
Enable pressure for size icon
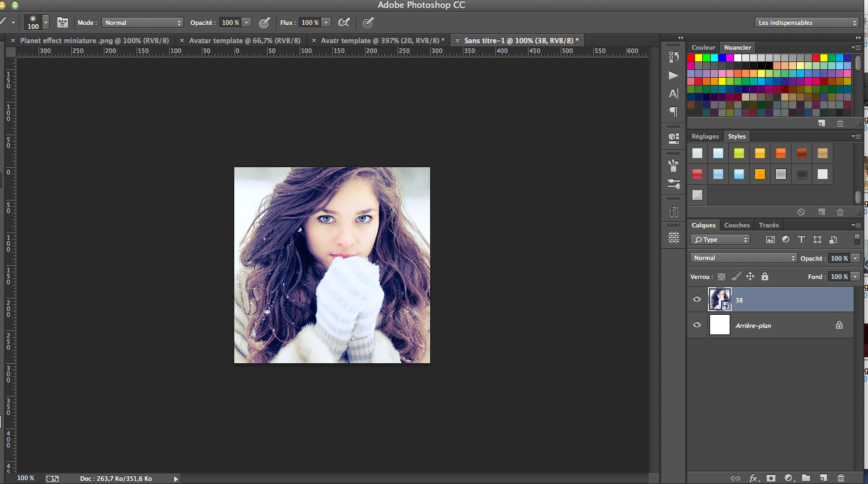tap(368, 22)
